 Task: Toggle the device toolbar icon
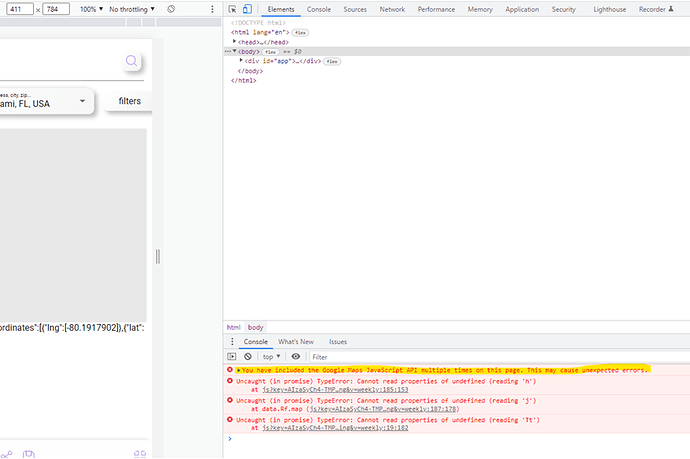(247, 9)
